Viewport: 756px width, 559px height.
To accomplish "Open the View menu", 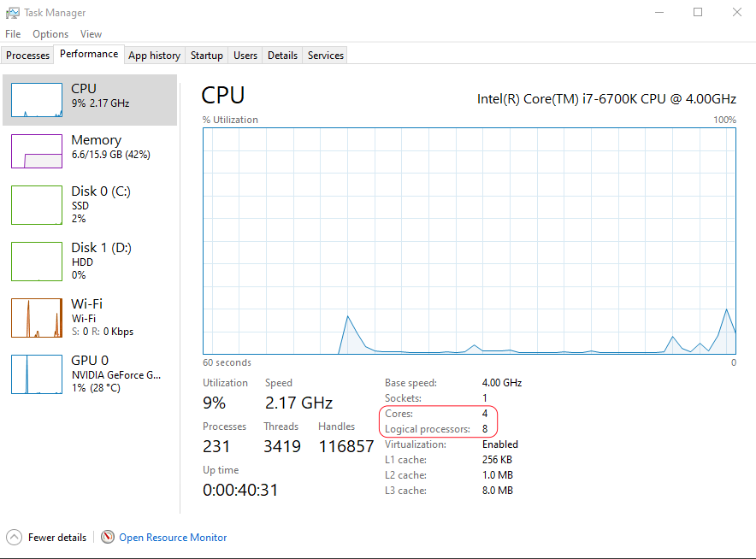I will point(91,34).
